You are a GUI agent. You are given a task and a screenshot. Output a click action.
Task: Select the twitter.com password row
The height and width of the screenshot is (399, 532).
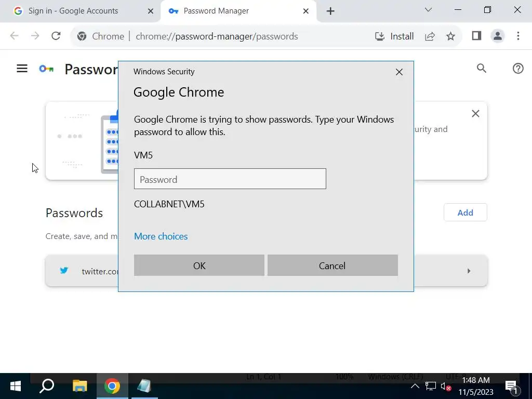tap(267, 271)
